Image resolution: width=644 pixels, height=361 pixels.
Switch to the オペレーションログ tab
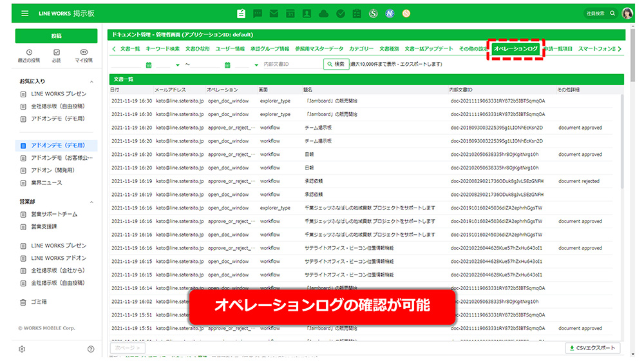tap(515, 49)
